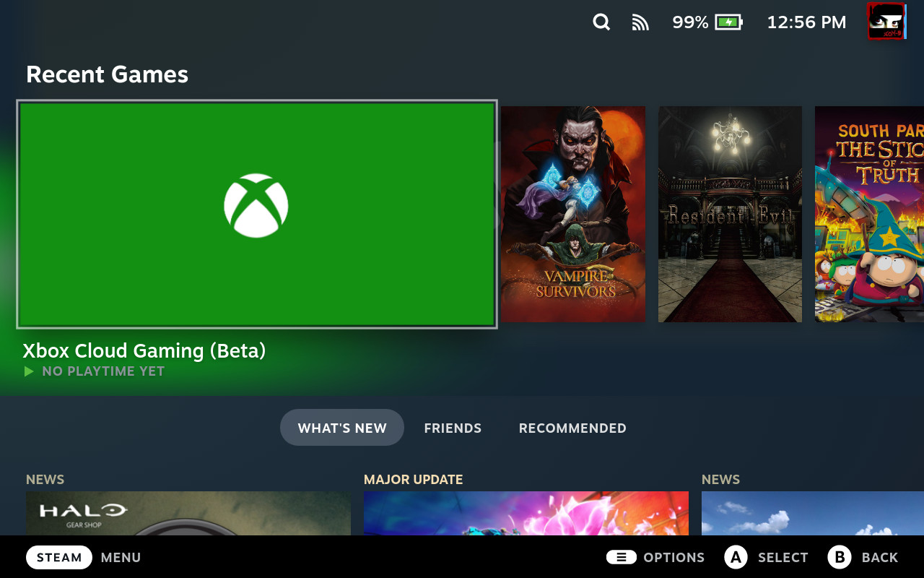Image resolution: width=924 pixels, height=578 pixels.
Task: Click the remote play broadcast icon
Action: pos(640,22)
